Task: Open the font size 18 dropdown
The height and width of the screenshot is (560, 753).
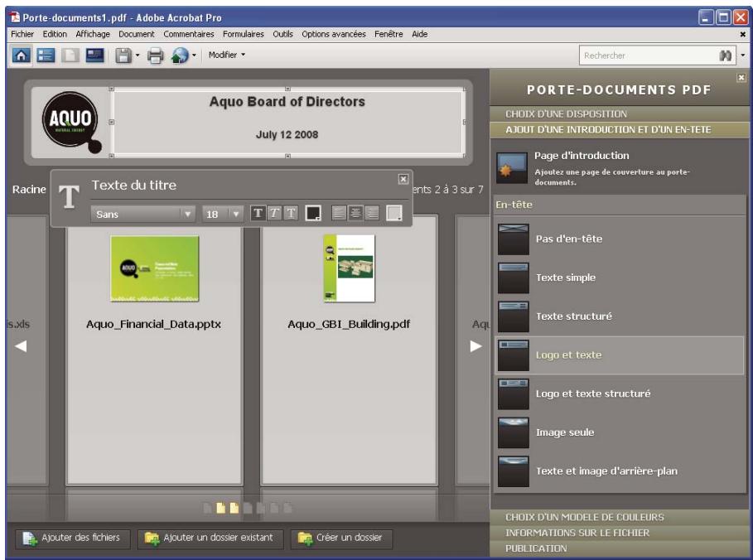Action: 236,212
